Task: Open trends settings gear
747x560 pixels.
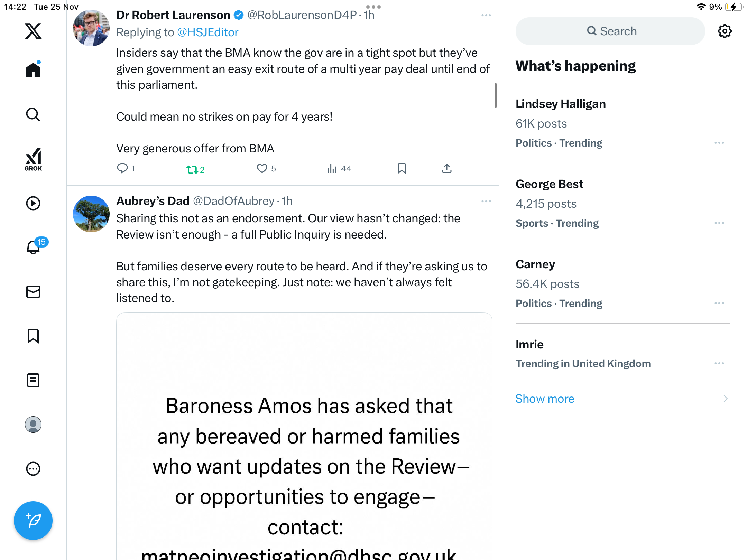Action: coord(725,31)
